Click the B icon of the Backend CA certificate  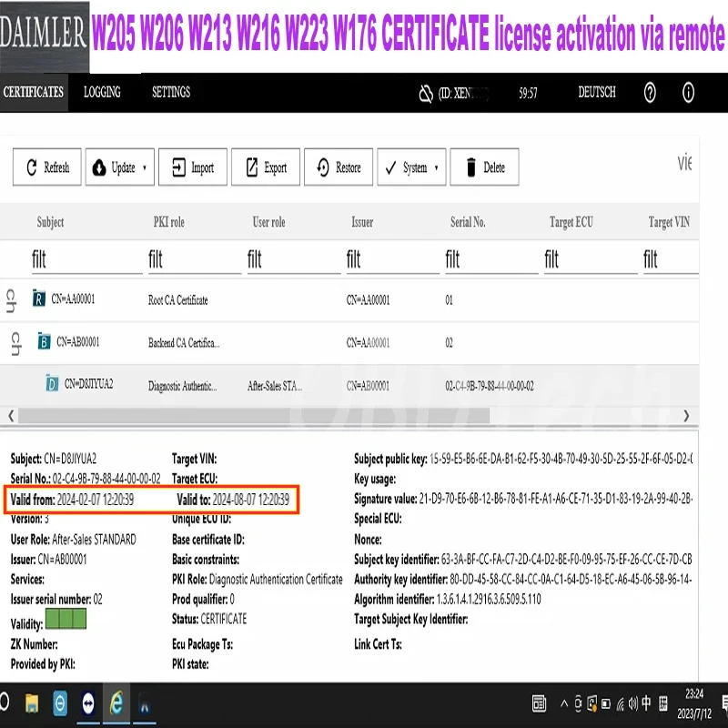[x=44, y=341]
